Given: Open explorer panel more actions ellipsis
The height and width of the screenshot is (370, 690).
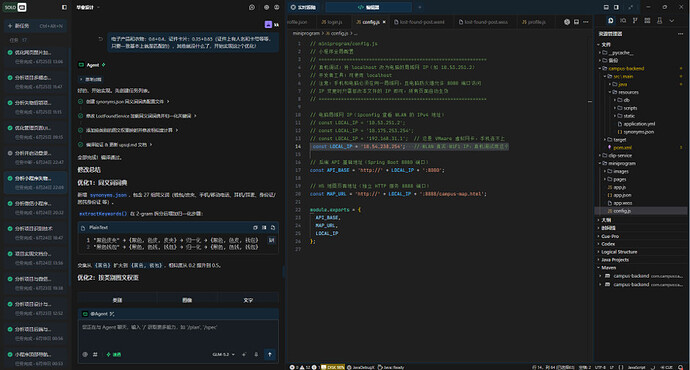Looking at the screenshot, I should pyautogui.click(x=680, y=34).
